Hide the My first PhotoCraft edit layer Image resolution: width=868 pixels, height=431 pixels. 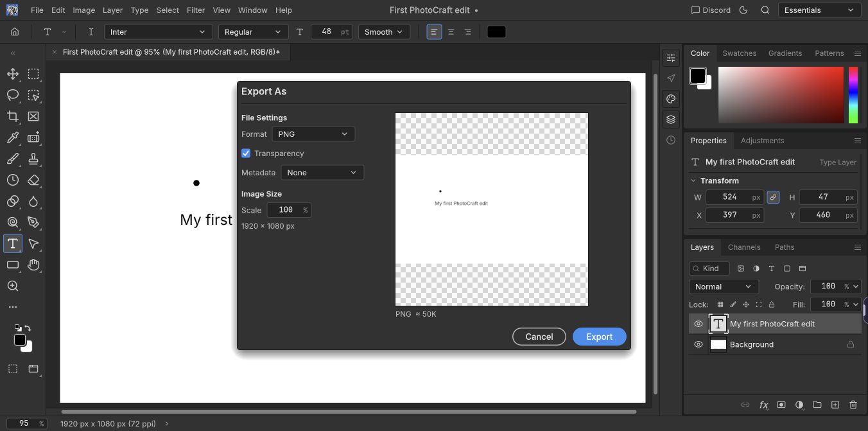pos(699,324)
